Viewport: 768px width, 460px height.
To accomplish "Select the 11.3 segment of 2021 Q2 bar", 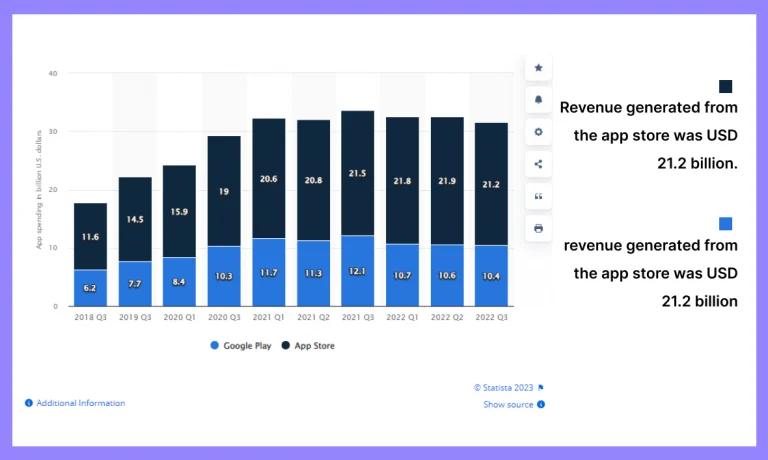I will (313, 273).
